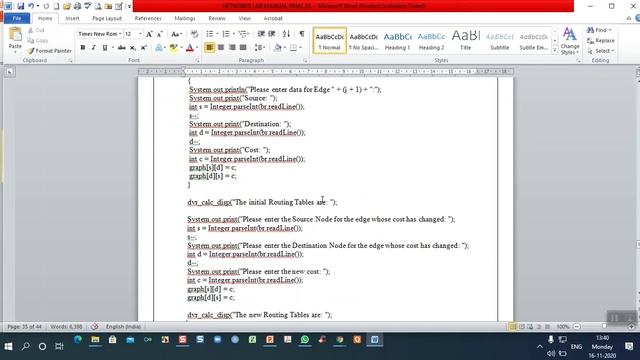Open the font name dropdown
The height and width of the screenshot is (360, 640).
[120, 34]
